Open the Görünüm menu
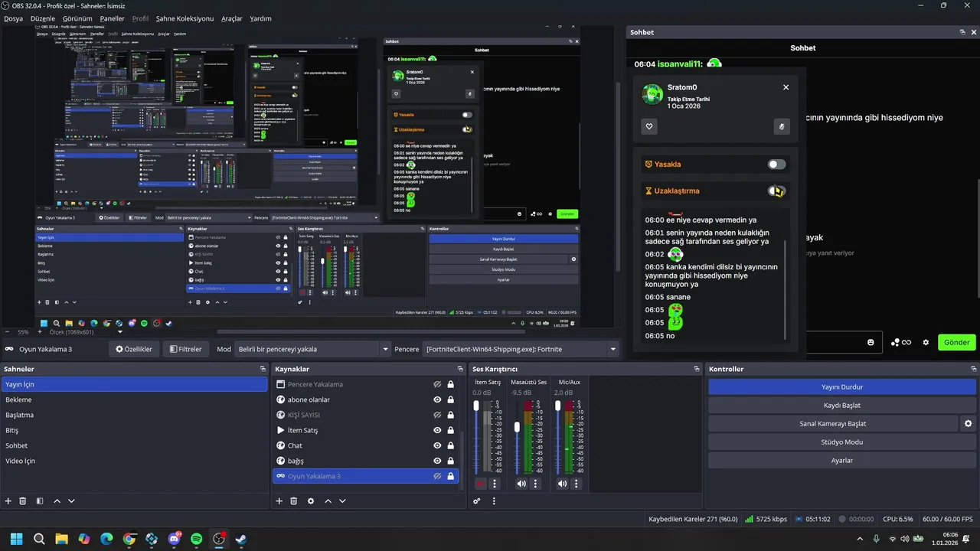 [x=77, y=18]
